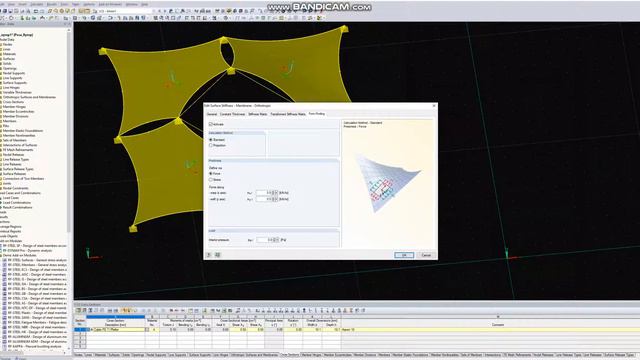Viewport: 640px width, 360px height.
Task: Define prestress via Stress option
Action: (x=211, y=180)
